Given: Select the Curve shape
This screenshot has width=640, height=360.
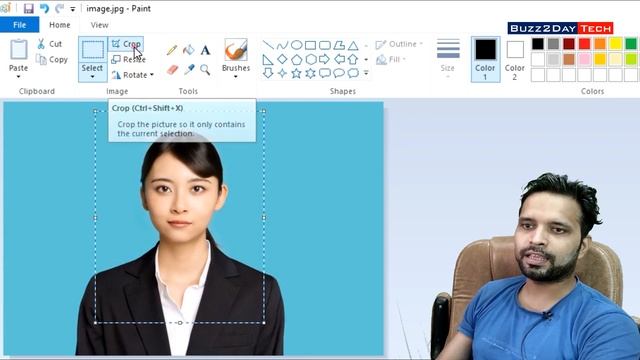Looking at the screenshot, I should point(282,45).
